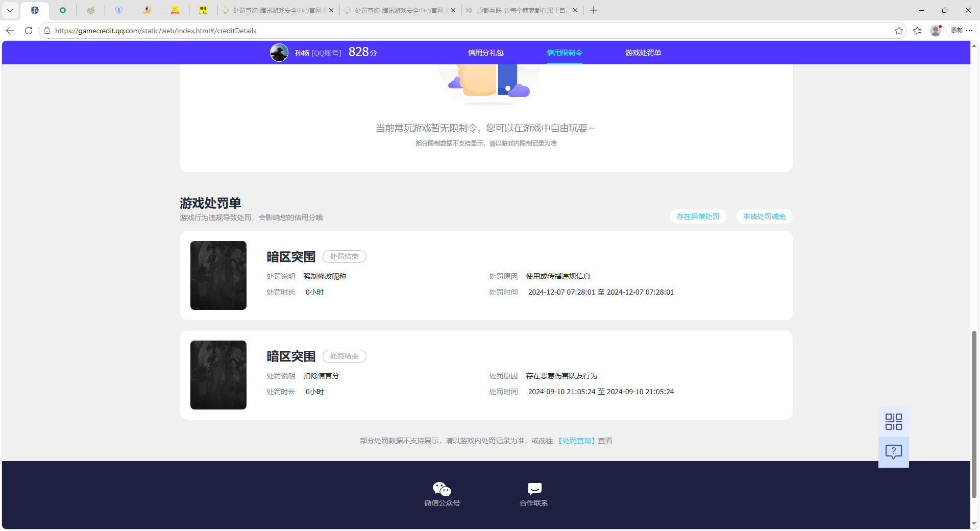Screen dimensions: 980x531
Task: Close the 虔都互联 tab
Action: (x=575, y=10)
